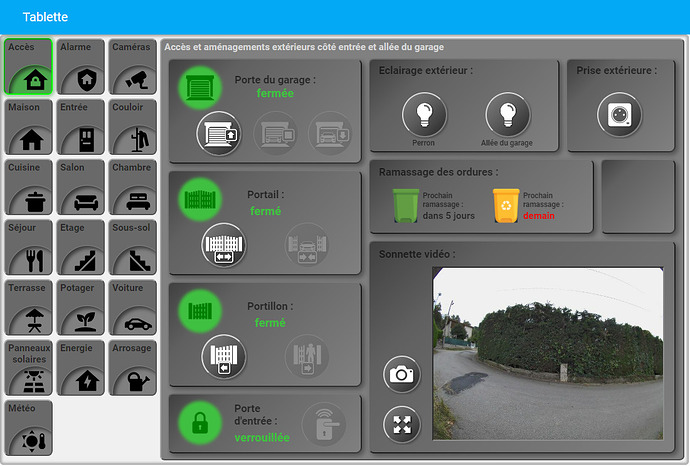The width and height of the screenshot is (690, 466).
Task: Toggle the Allée du garage light
Action: click(x=507, y=115)
